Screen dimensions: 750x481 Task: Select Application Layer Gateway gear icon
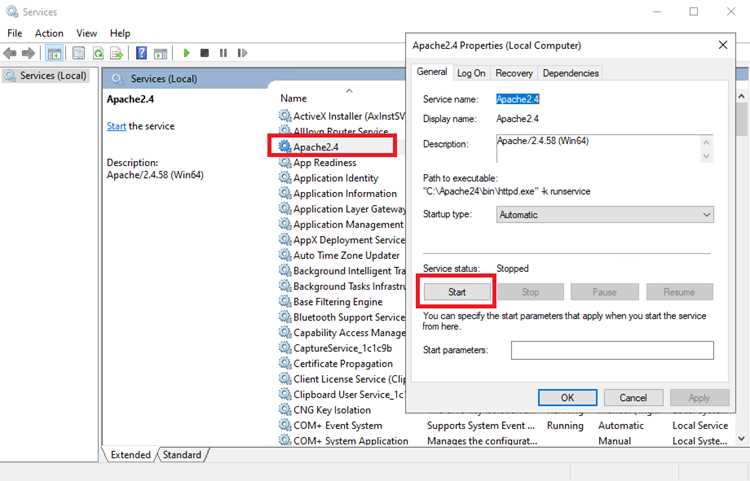click(x=285, y=208)
